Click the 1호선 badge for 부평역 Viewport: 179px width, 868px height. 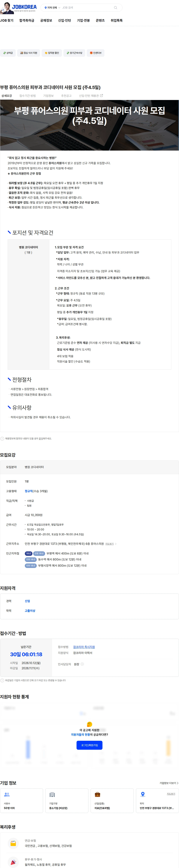pos(29,554)
